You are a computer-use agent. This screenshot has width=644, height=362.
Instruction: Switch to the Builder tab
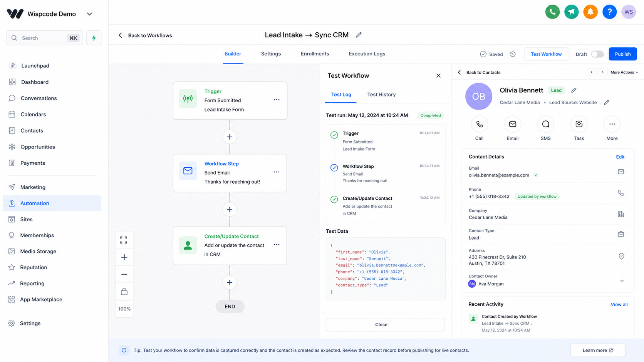pos(233,54)
